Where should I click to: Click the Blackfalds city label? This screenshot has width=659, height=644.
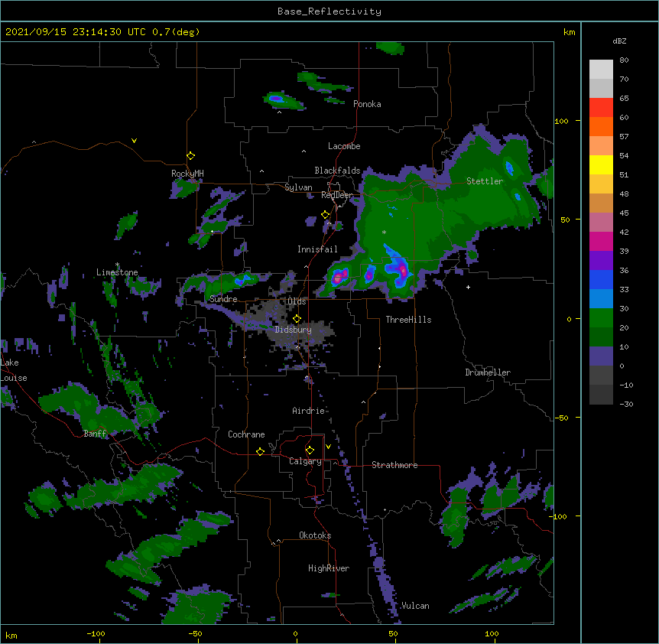click(337, 171)
